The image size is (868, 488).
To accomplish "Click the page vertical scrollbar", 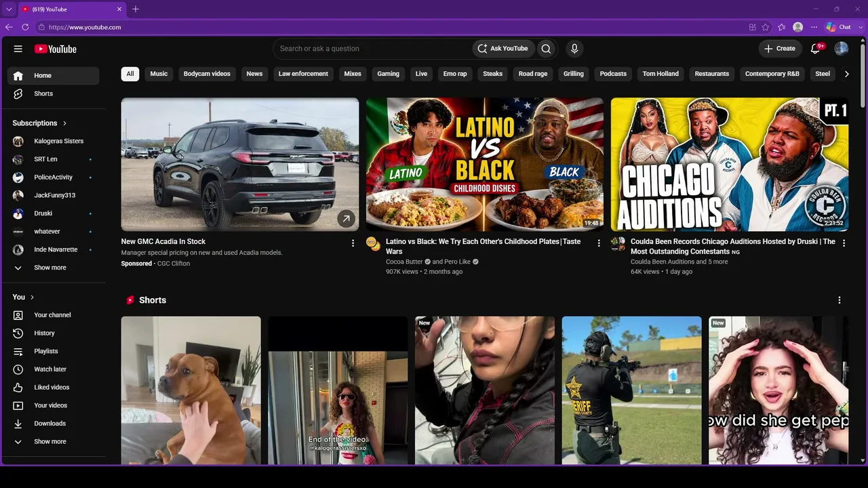I will tap(863, 75).
